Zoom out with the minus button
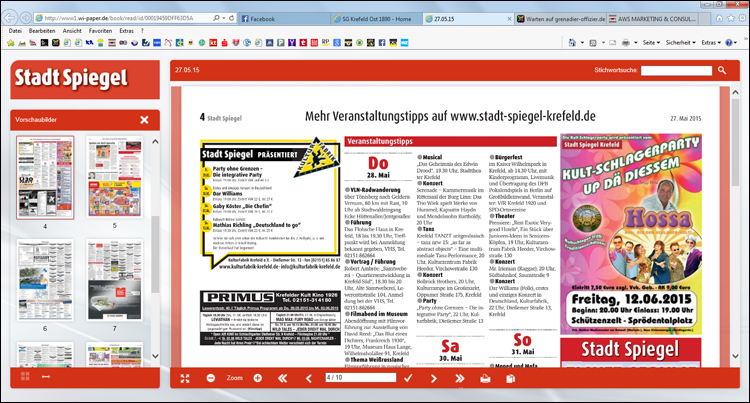This screenshot has height=403, width=750. (x=210, y=378)
